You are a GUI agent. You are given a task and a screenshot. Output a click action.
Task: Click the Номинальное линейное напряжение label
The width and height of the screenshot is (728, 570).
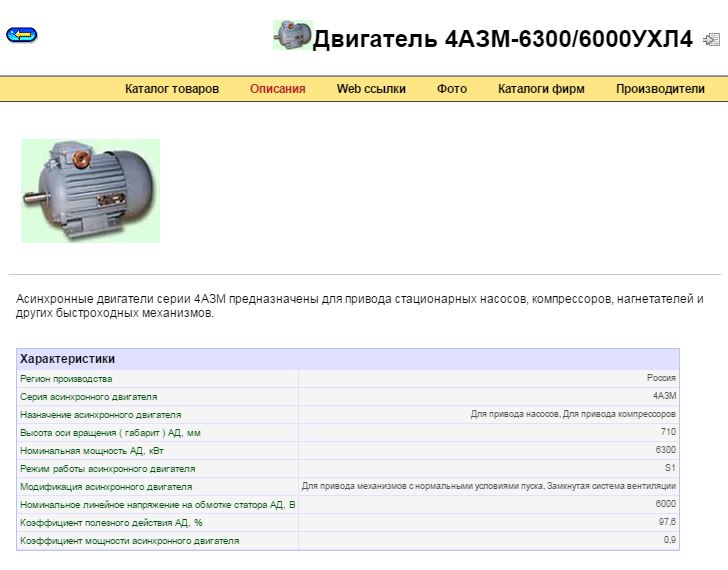[x=158, y=505]
